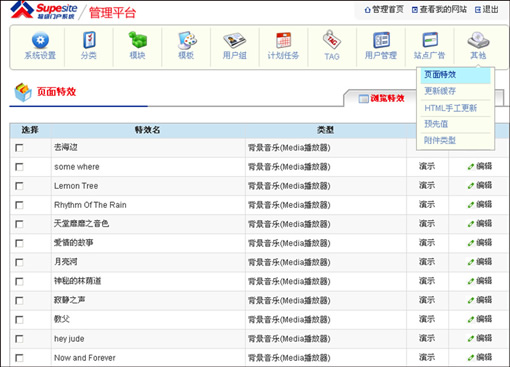This screenshot has height=367, width=510.
Task: Click 演示 link for Rhythm Of The Rain
Action: point(427,204)
